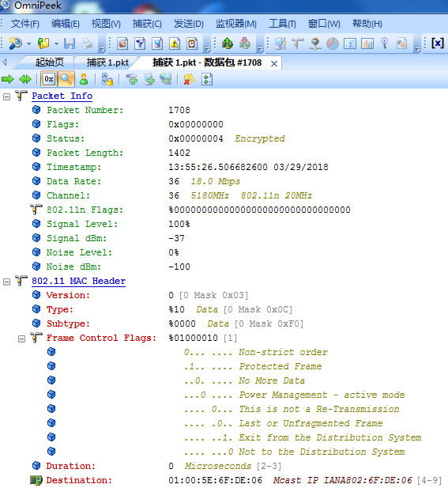Collapse the Frame Control Flags node
448x488 pixels.
pos(21,339)
